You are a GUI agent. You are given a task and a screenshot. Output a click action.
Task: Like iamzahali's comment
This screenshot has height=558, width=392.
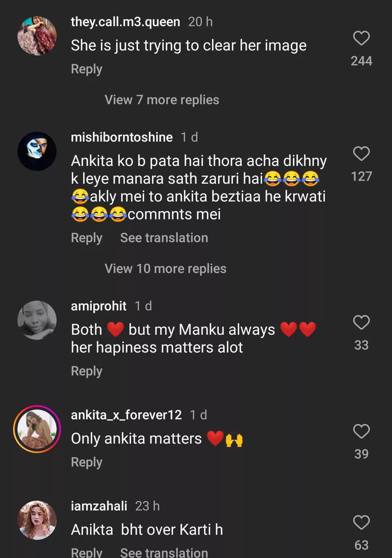pyautogui.click(x=361, y=522)
